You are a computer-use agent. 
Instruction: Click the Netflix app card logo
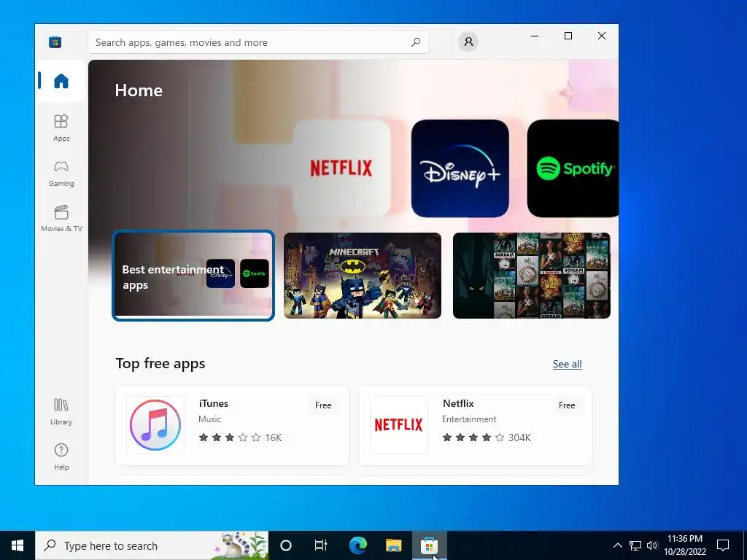(399, 425)
